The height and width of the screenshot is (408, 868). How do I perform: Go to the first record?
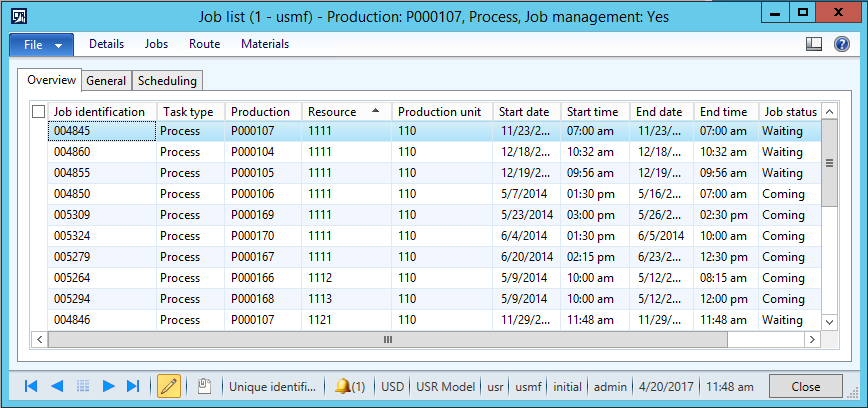(31, 386)
